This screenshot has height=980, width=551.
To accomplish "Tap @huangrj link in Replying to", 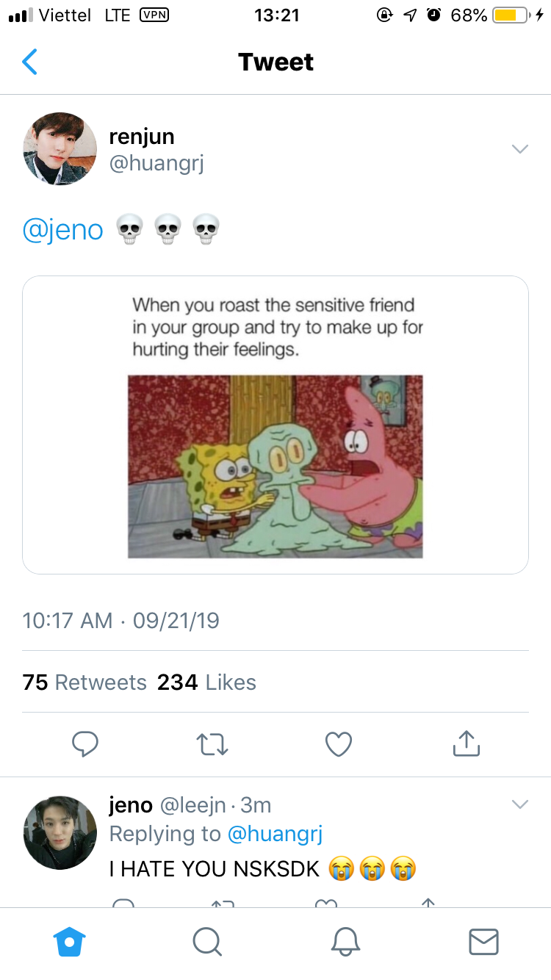I will (x=275, y=834).
